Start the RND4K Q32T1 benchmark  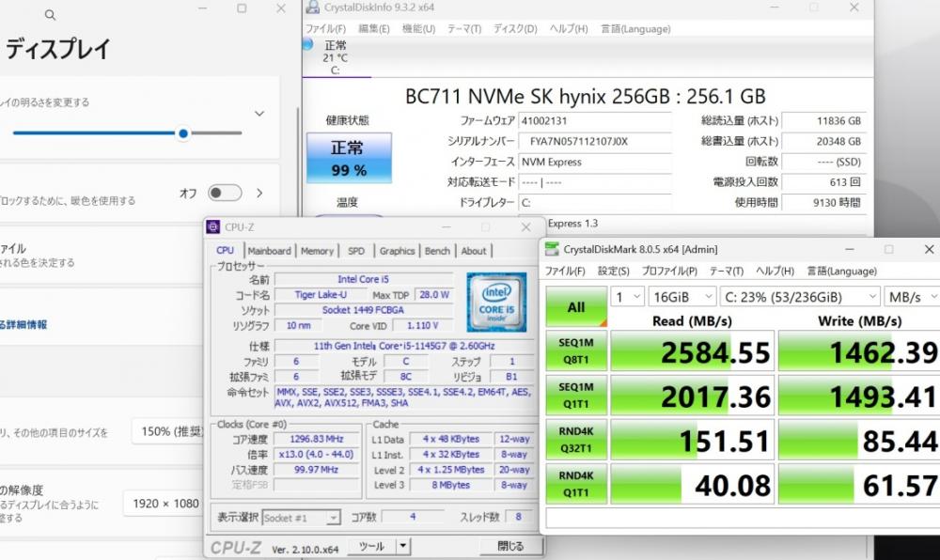[x=576, y=440]
